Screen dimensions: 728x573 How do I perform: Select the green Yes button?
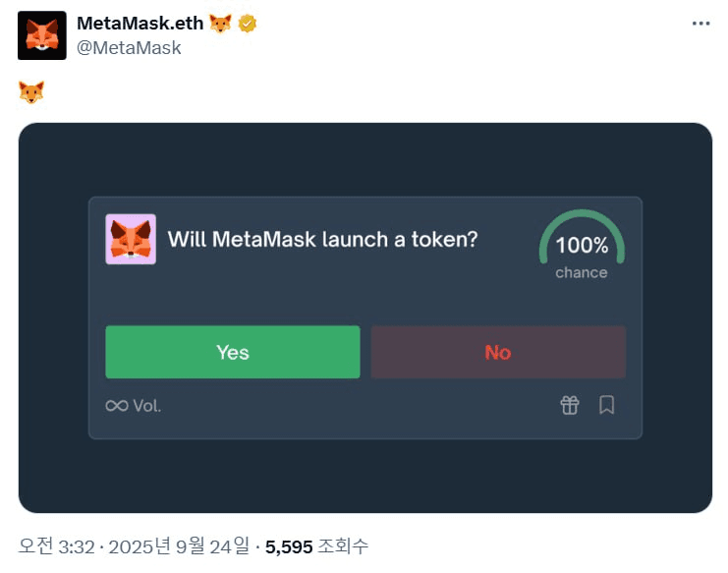coord(233,352)
